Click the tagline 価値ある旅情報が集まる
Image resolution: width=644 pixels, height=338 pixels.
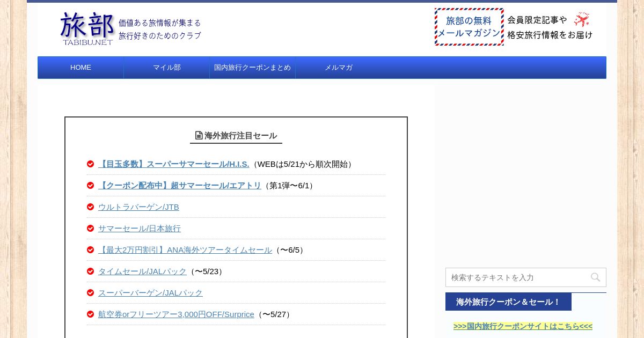160,23
